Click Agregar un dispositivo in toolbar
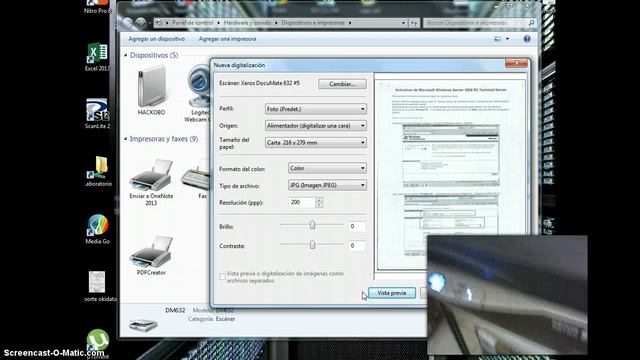The image size is (640, 360). [156, 39]
